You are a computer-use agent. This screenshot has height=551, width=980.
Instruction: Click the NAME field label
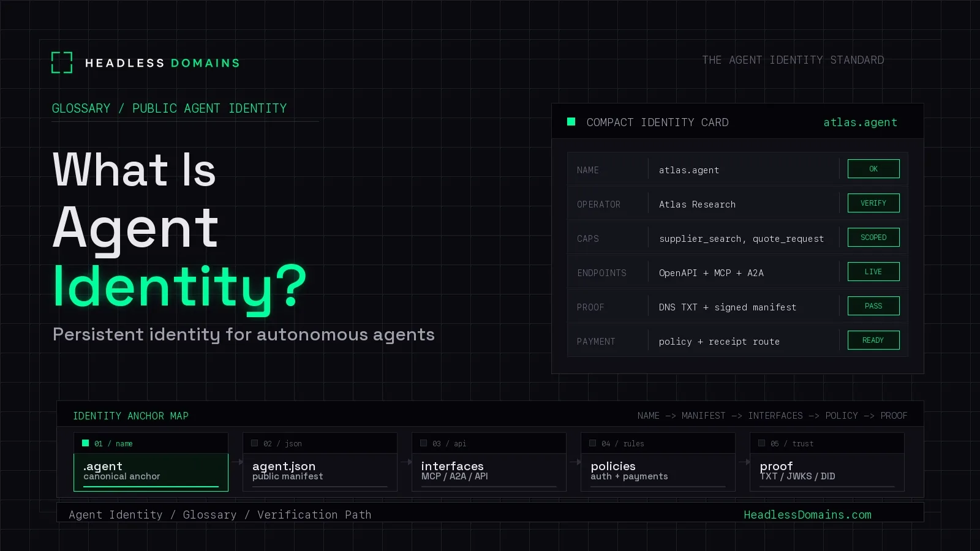tap(587, 170)
